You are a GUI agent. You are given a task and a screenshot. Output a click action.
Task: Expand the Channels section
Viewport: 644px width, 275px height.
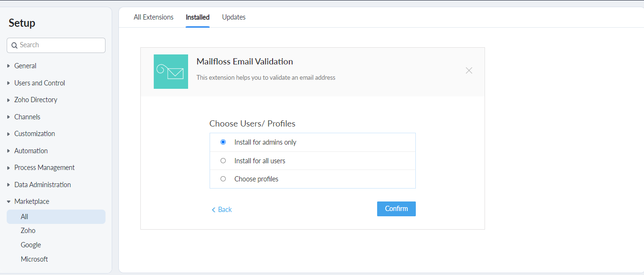pos(27,117)
